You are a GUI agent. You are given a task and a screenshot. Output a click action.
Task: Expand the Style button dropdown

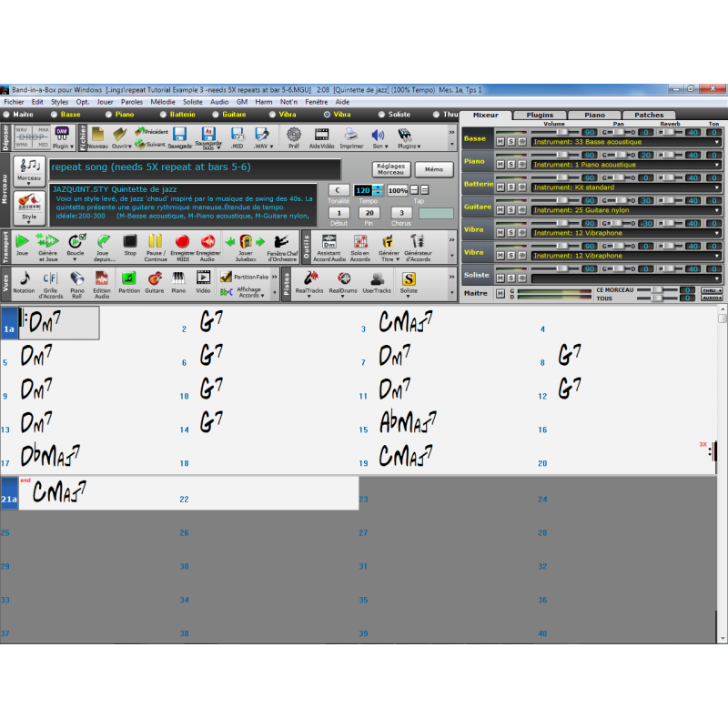tap(29, 222)
